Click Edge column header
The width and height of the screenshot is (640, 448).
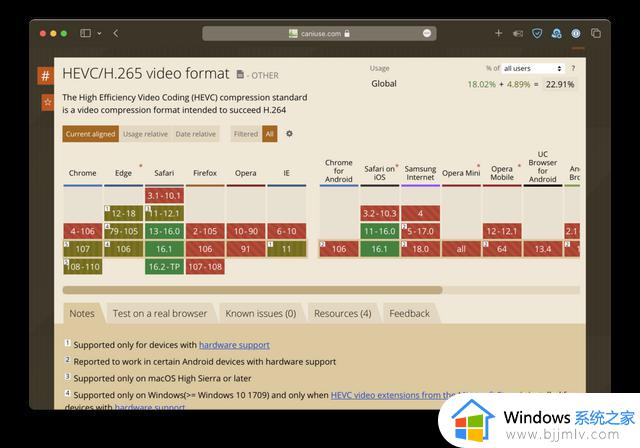pos(123,173)
